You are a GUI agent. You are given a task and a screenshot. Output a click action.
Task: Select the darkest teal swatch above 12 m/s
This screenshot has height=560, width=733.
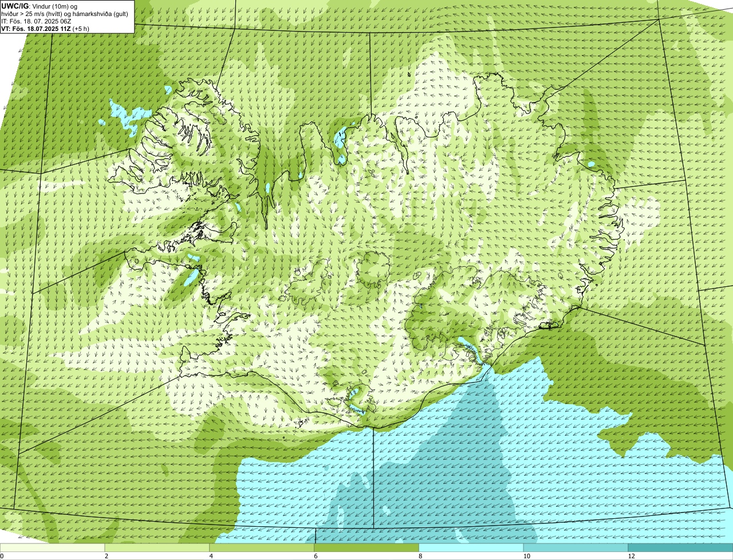coord(681,547)
